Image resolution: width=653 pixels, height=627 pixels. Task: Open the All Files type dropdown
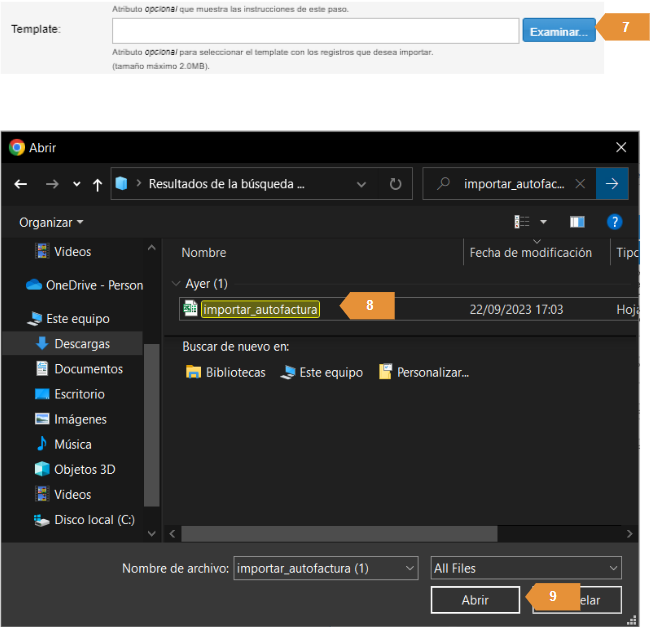[526, 568]
